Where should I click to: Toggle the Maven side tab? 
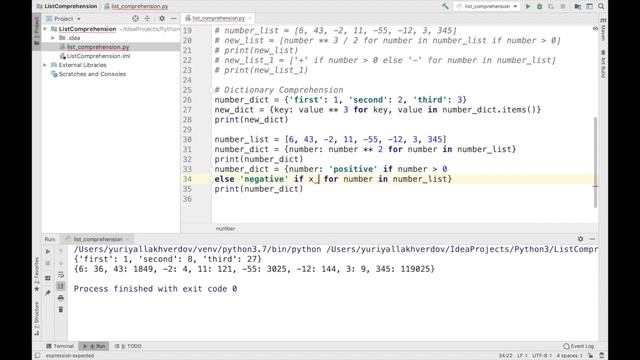click(x=603, y=29)
